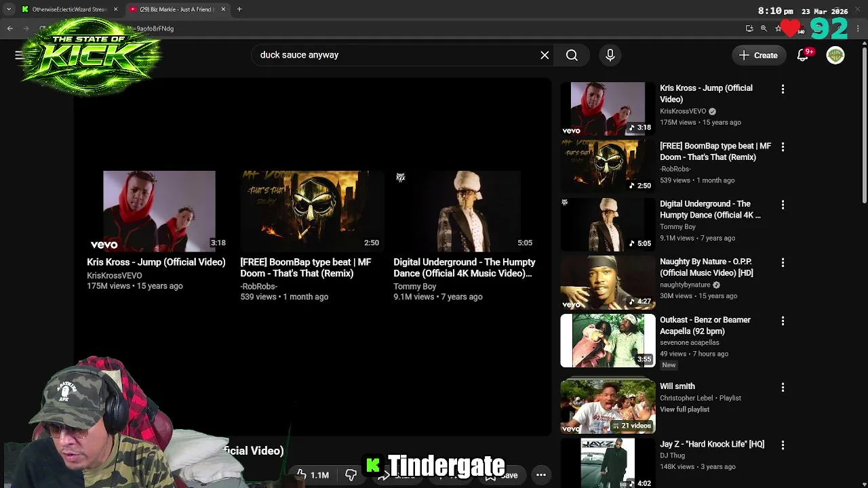Dislike the video with the thumbs down icon
The width and height of the screenshot is (868, 488).
351,475
